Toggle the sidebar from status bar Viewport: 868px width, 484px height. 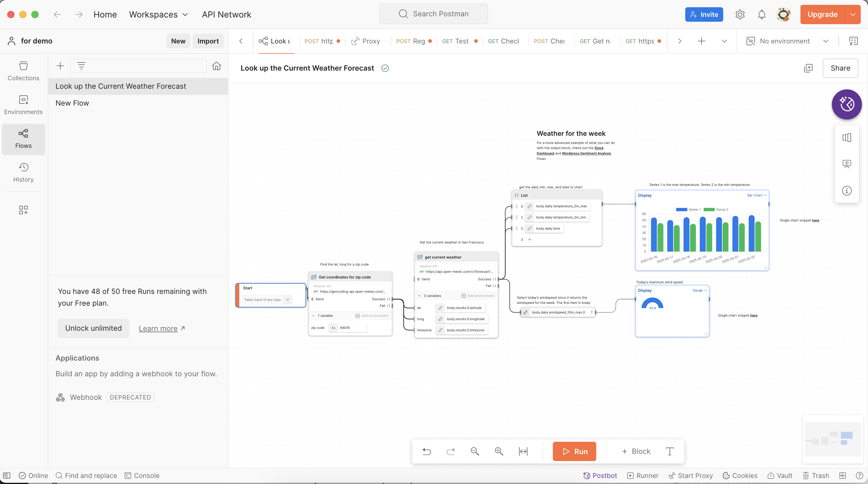(7, 476)
